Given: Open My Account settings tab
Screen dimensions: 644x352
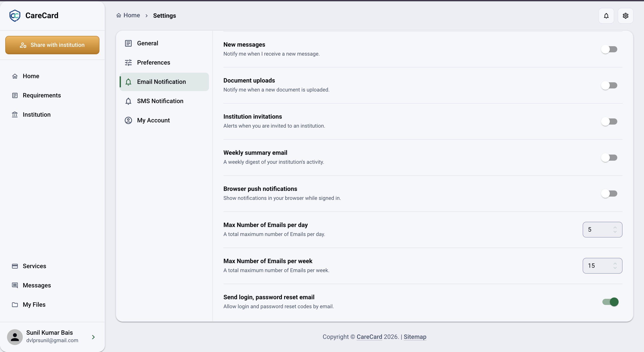Looking at the screenshot, I should click(164, 120).
